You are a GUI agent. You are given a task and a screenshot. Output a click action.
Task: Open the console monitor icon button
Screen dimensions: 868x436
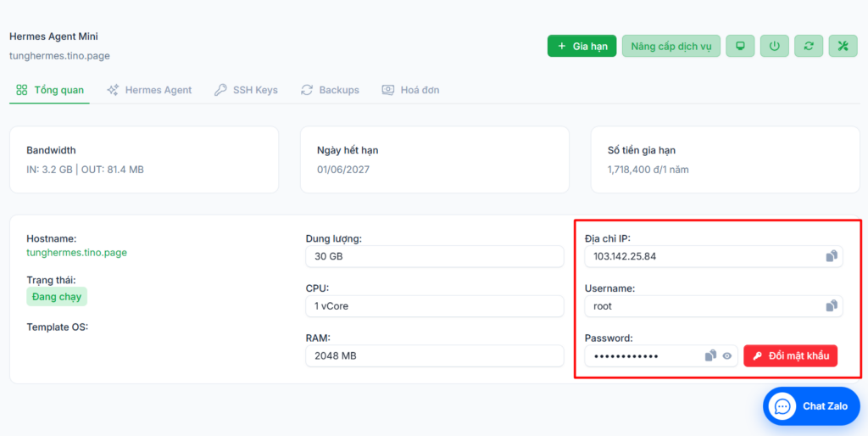point(740,46)
